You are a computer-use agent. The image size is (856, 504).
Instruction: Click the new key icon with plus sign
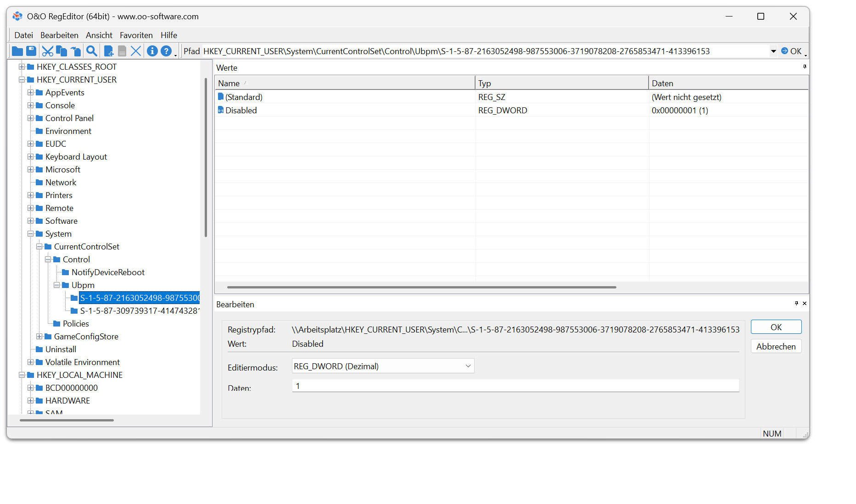(108, 51)
